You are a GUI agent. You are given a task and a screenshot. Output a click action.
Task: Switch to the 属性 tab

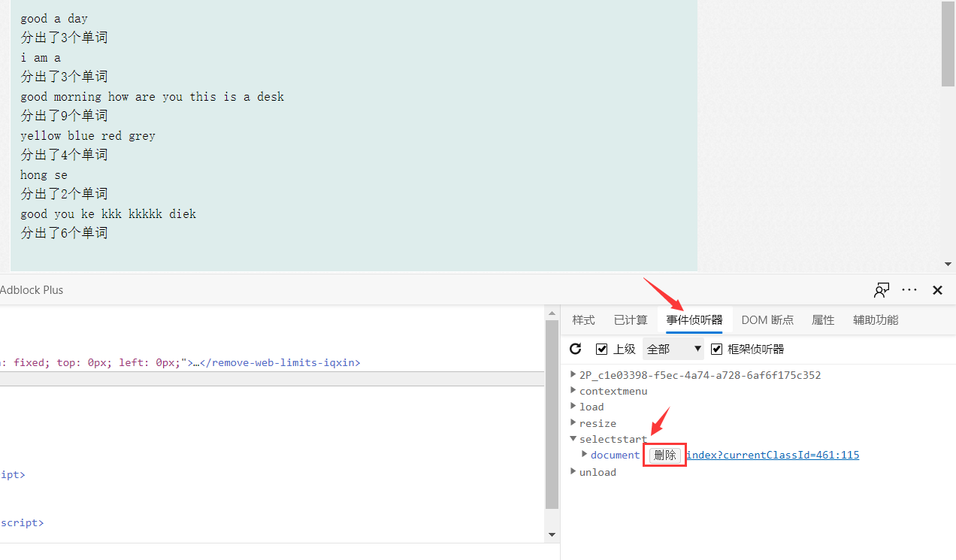tap(823, 320)
